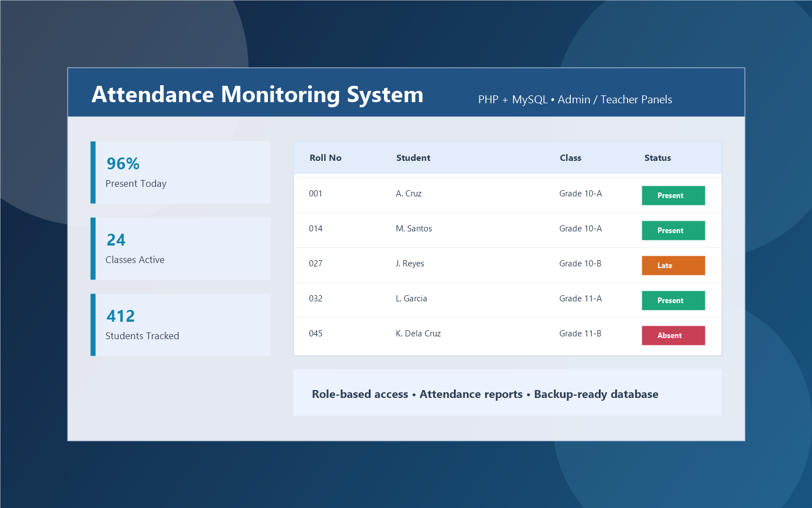812x508 pixels.
Task: Select roll number 032 for L. Garcia
Action: point(316,299)
